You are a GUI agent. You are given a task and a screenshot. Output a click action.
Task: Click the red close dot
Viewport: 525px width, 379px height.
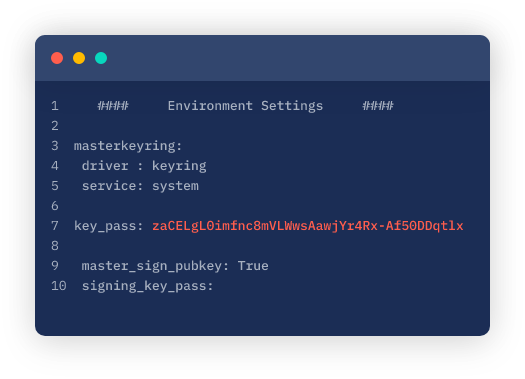point(57,58)
